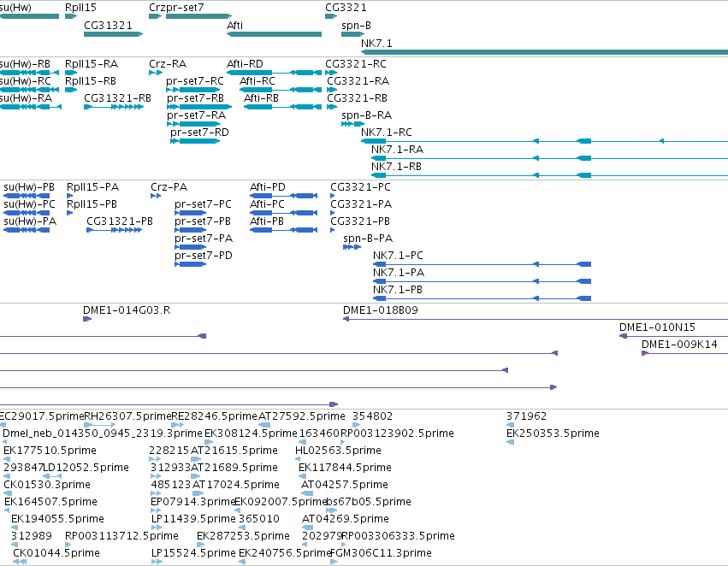Select the pr-set7 gene bar
This screenshot has width=728, height=566.
(198, 16)
